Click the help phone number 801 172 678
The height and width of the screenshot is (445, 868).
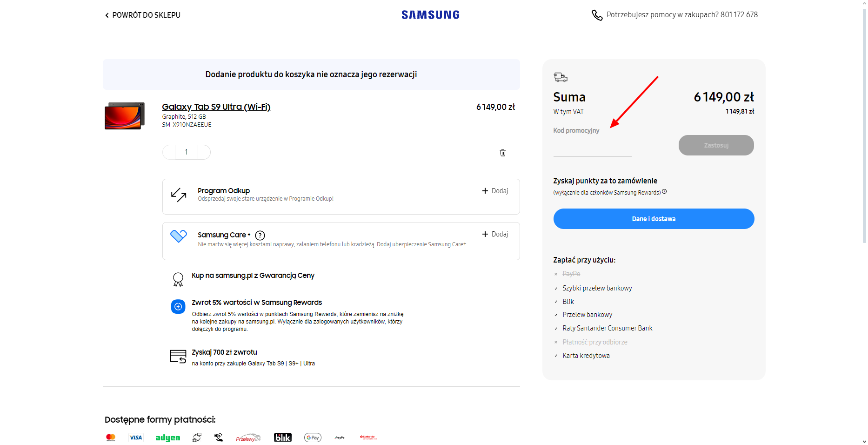tap(739, 15)
